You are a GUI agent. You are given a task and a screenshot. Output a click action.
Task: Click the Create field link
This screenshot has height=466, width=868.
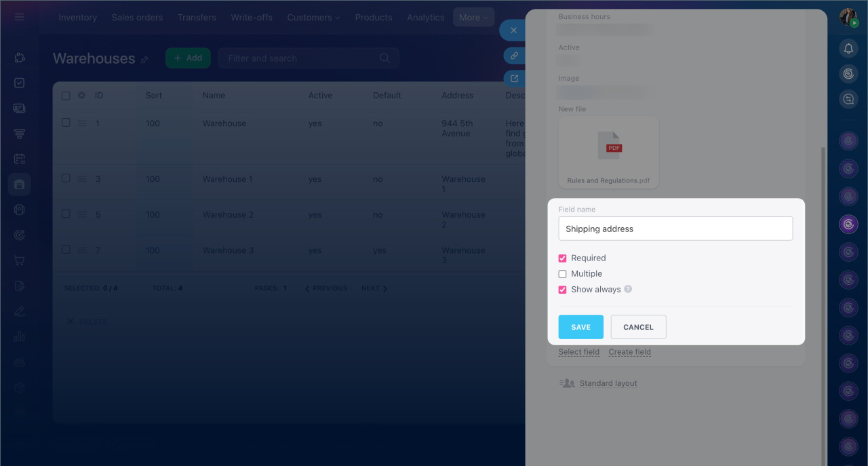(x=629, y=352)
